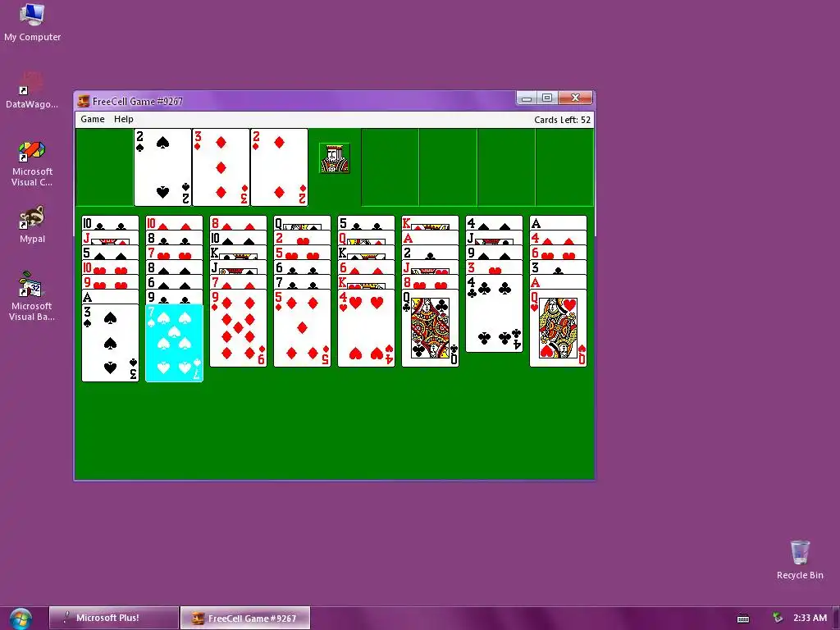840x630 pixels.
Task: Select the 9 of diamonds bottom card
Action: tap(238, 328)
